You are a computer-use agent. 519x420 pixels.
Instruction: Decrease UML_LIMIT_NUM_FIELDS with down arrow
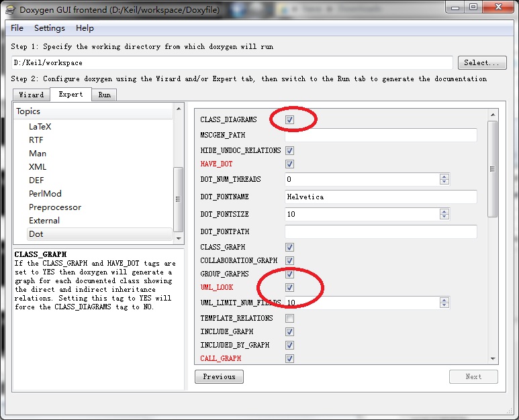[444, 305]
